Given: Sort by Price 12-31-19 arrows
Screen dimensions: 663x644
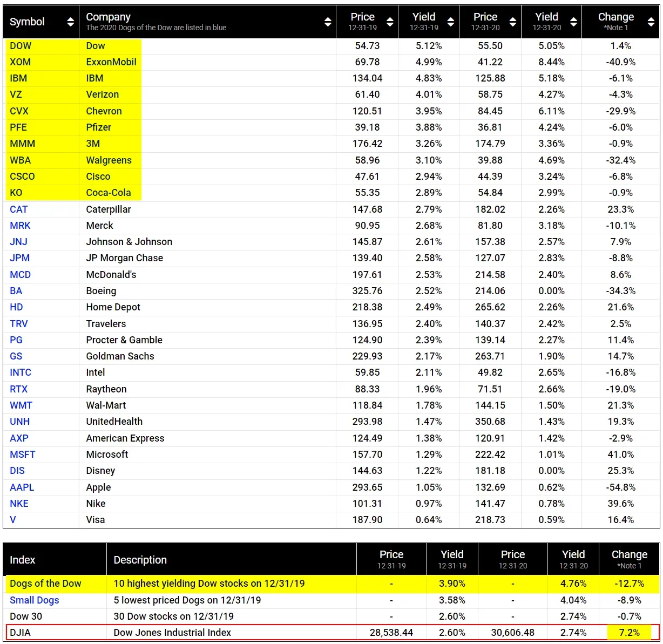Looking at the screenshot, I should tap(390, 22).
